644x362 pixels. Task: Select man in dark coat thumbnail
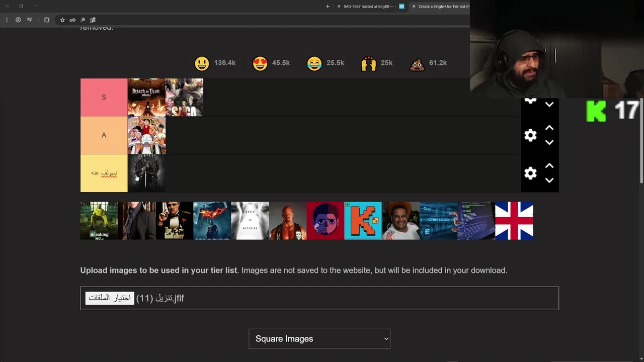137,221
